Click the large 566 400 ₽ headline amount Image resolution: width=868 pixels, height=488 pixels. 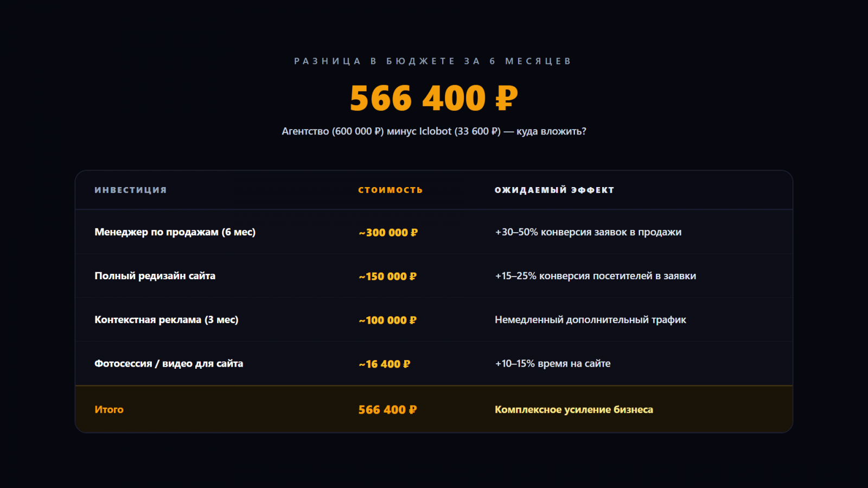(433, 98)
